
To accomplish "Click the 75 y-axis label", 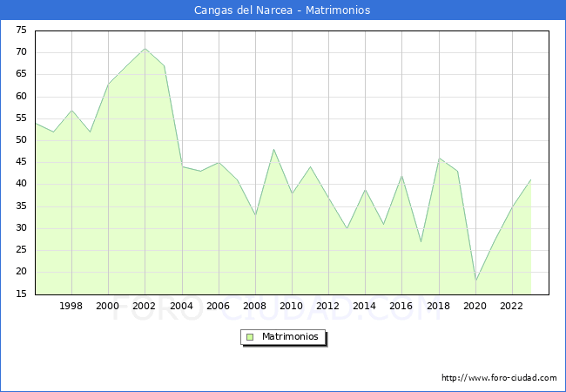I will 20,30.
